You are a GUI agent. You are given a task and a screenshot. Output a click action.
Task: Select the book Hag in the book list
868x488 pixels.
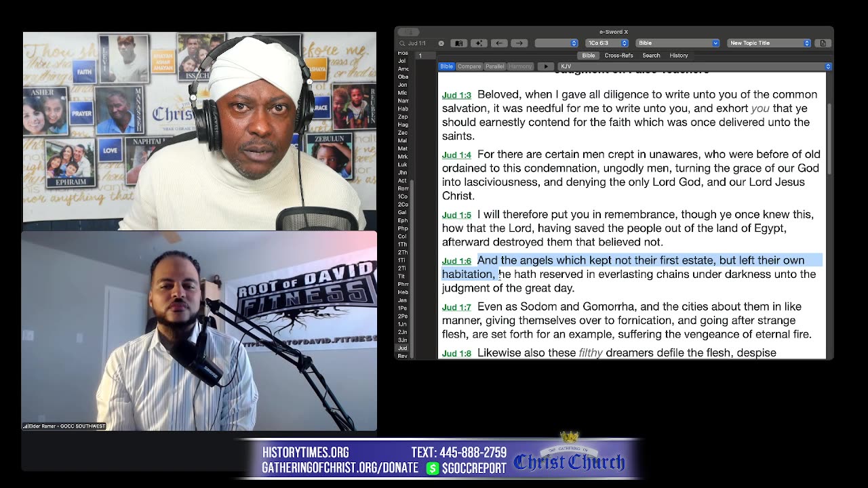(x=403, y=125)
